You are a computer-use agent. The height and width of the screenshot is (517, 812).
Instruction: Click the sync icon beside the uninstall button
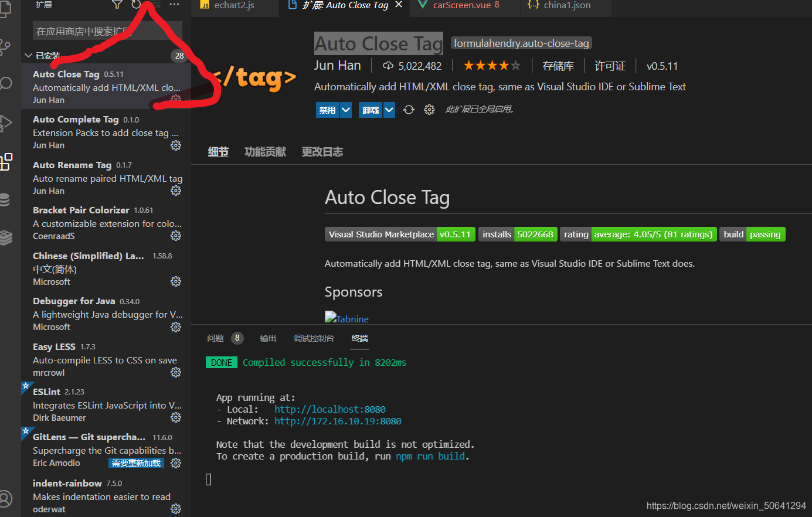tap(409, 109)
